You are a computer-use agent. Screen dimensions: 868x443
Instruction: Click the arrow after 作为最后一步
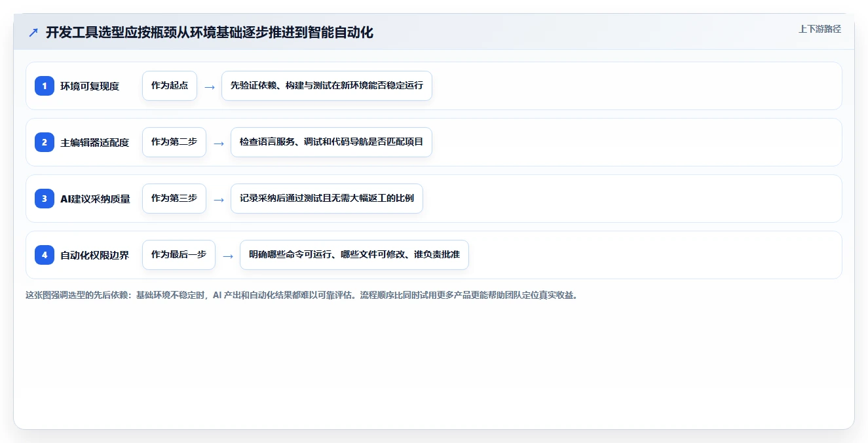point(228,256)
